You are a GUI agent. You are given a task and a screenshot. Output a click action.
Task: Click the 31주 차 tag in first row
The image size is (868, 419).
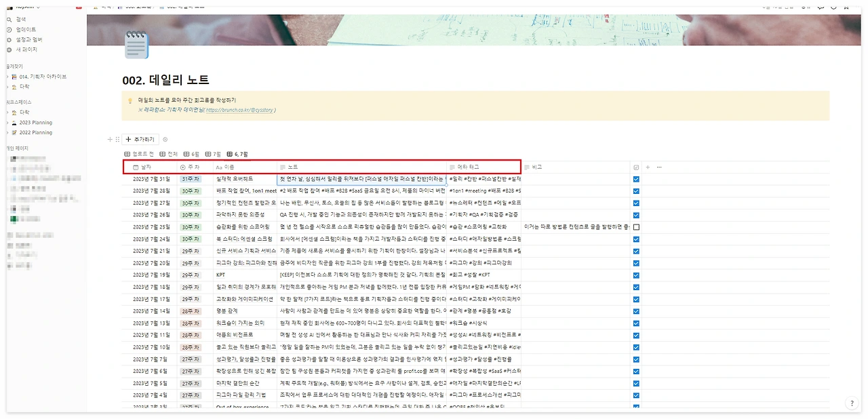pos(191,179)
